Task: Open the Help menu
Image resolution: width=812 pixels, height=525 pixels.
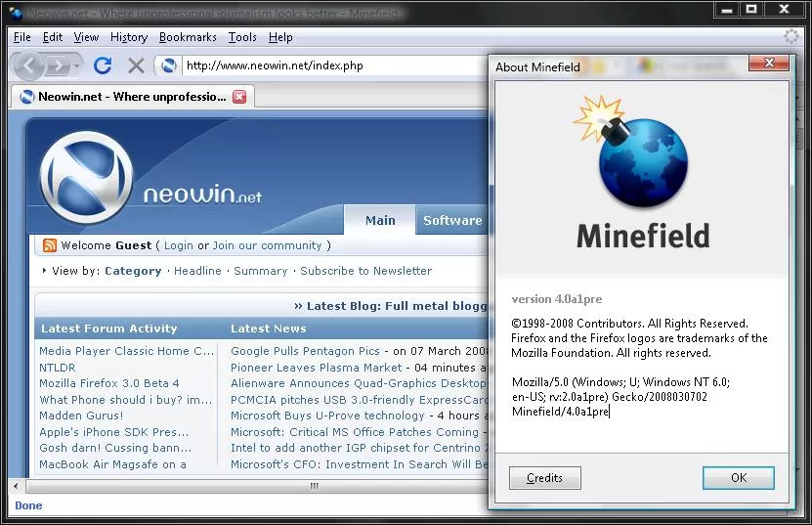Action: tap(280, 37)
